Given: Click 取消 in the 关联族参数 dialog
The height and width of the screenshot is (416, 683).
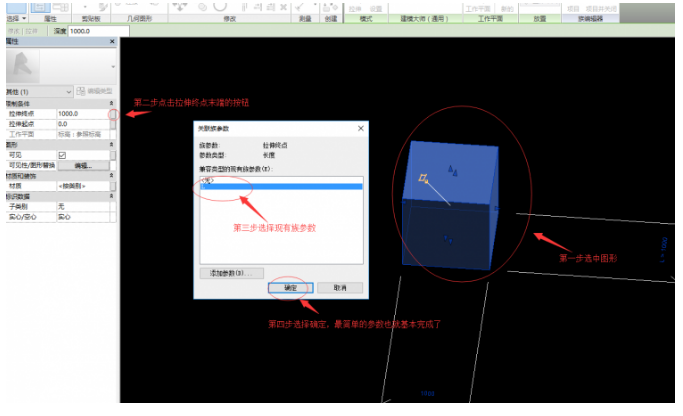Looking at the screenshot, I should tap(340, 288).
